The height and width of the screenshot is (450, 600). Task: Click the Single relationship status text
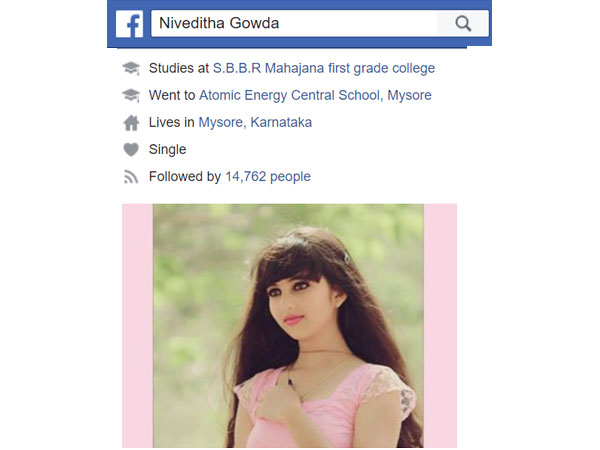coord(168,149)
